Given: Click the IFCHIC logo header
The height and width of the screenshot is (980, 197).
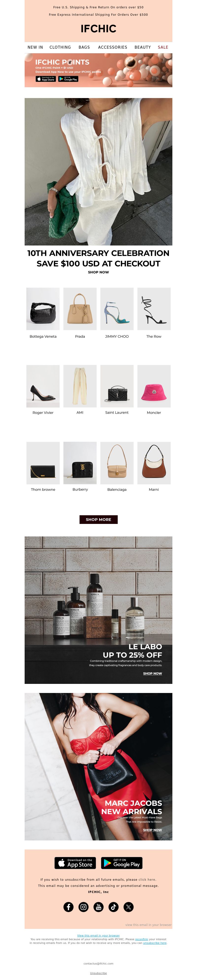Looking at the screenshot, I should 98,29.
